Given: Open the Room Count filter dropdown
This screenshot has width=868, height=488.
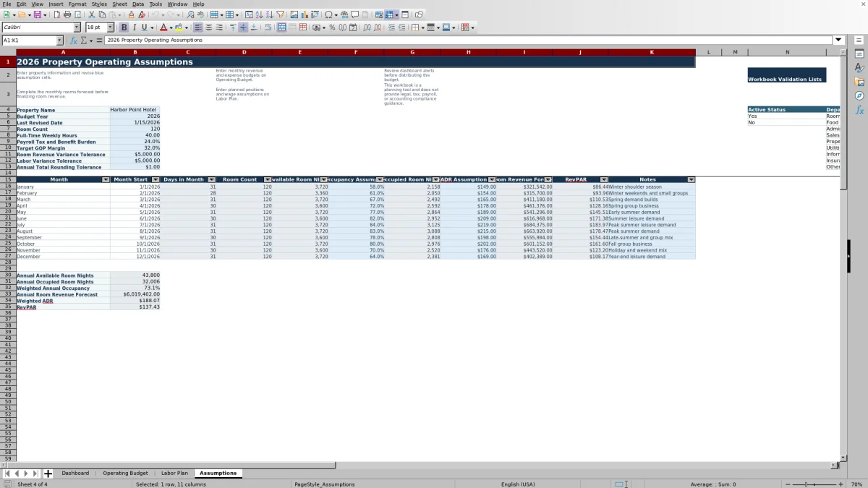Looking at the screenshot, I should 268,179.
